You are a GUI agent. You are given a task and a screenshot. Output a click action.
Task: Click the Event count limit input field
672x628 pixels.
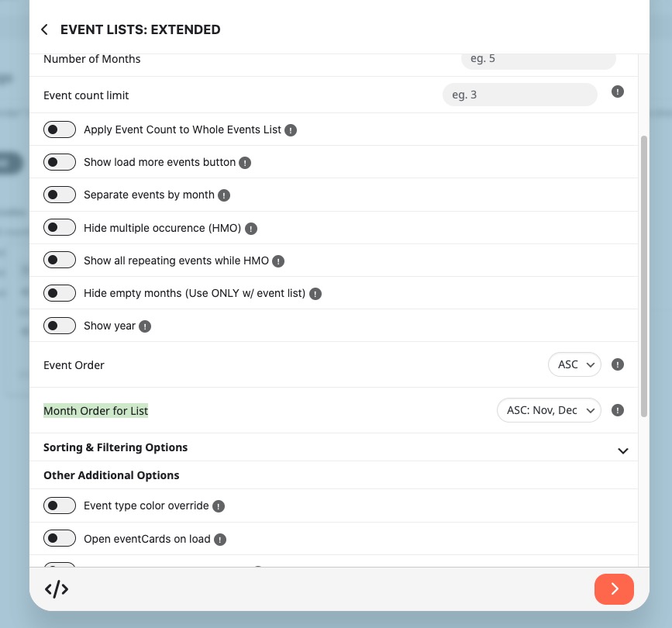click(519, 95)
